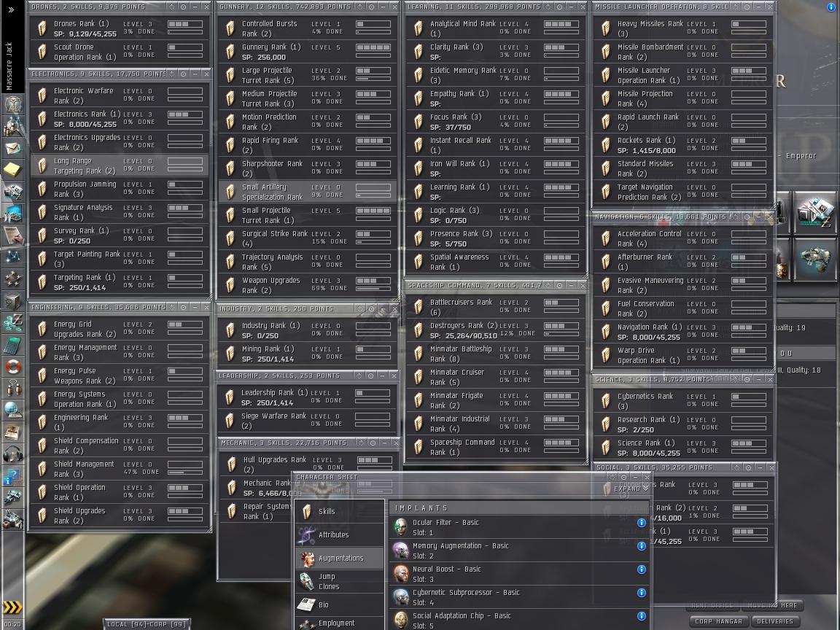Viewport: 840px width, 630px height.
Task: Open the journal icon in the sidebar
Action: coord(12,236)
